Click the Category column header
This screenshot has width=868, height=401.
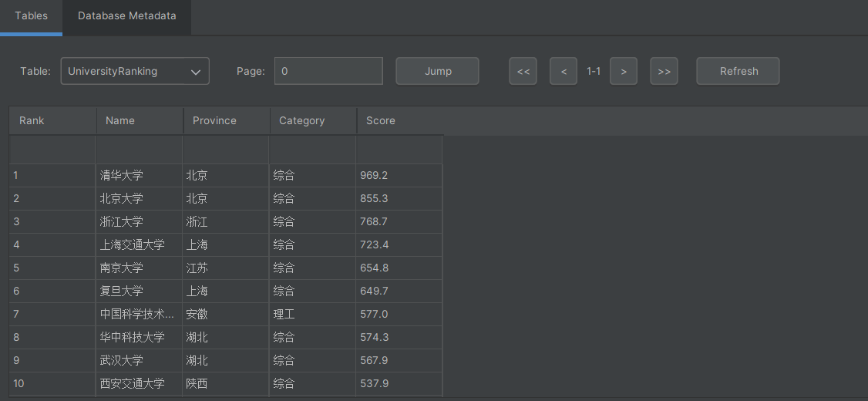coord(313,121)
